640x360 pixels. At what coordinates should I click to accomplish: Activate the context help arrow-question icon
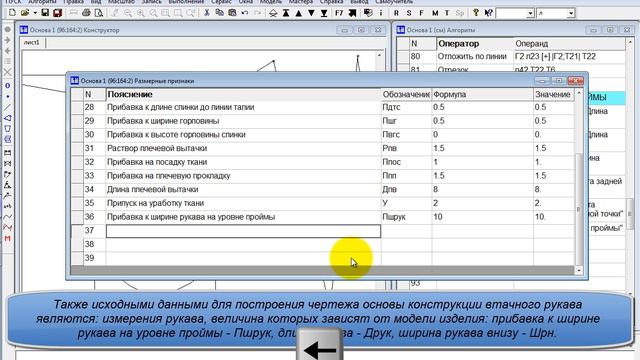point(488,13)
